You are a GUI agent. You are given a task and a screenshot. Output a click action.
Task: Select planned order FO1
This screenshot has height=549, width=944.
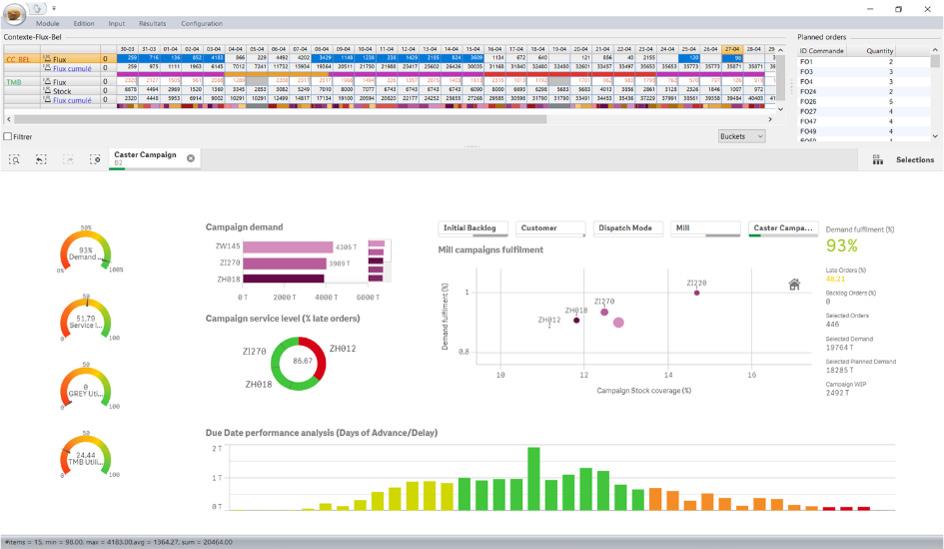point(864,61)
